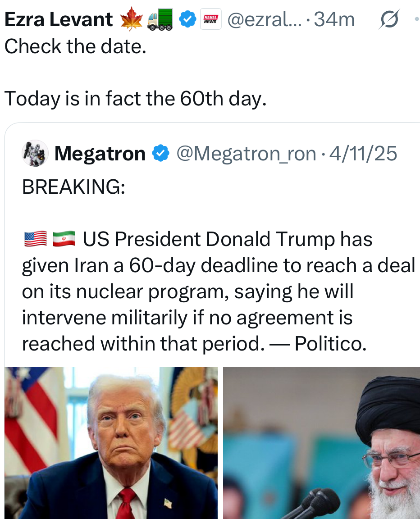Screen dimensions: 420x519
Task: Open Megatron's profile avatar
Action: tap(35, 154)
